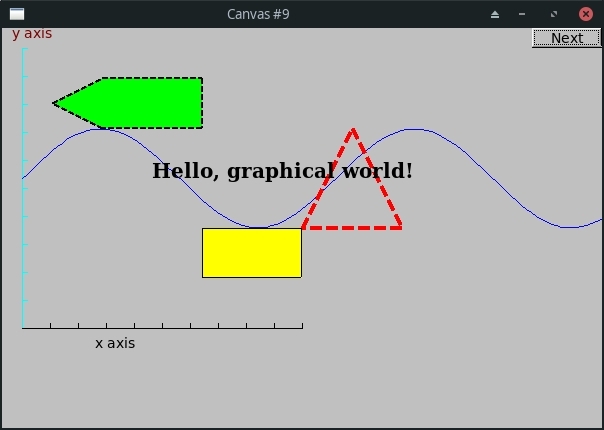Click the 'Canvas #9' window title
The width and height of the screenshot is (604, 430).
click(258, 14)
